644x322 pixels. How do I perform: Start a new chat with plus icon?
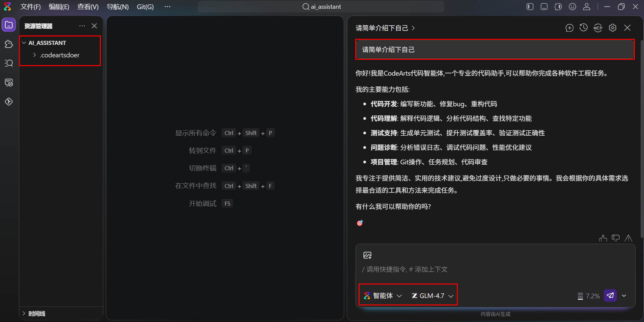pos(569,28)
